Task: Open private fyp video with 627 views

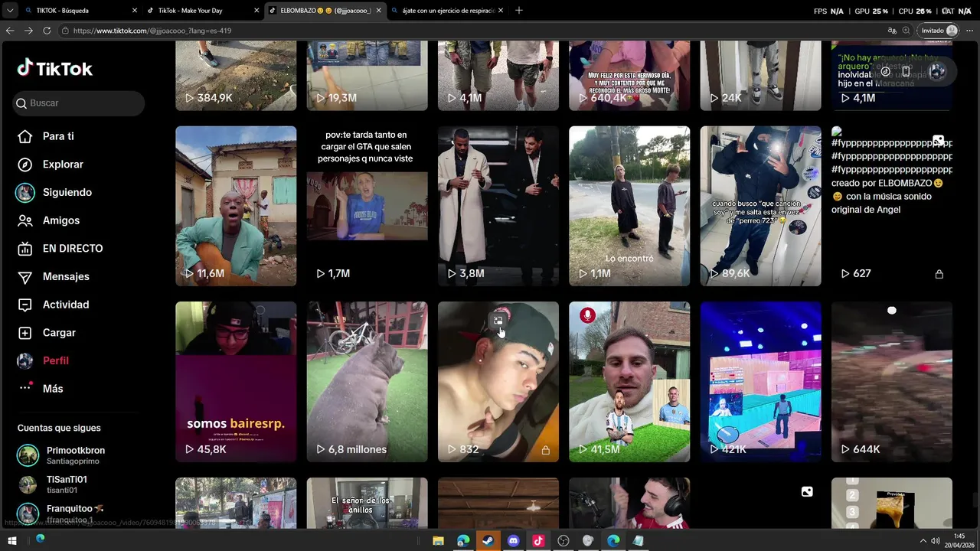Action: tap(892, 206)
